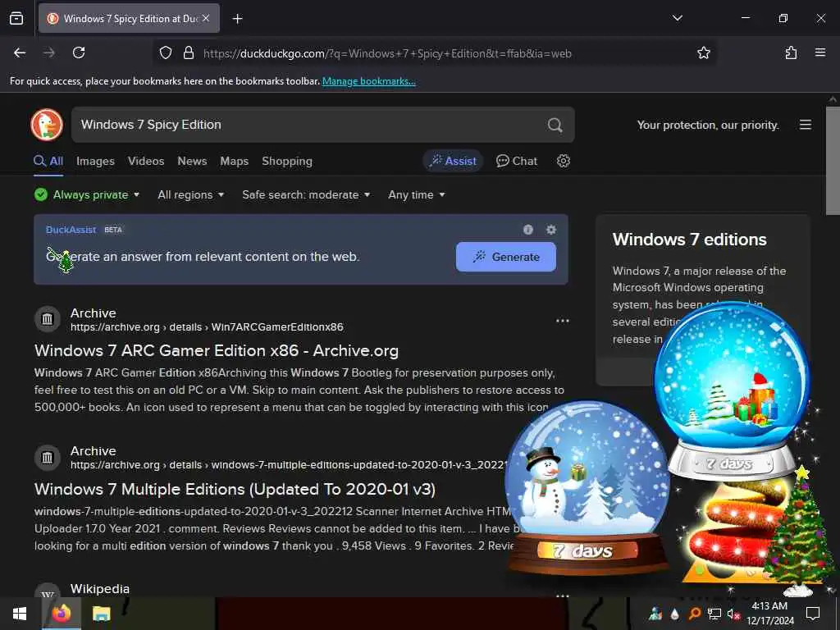Click the site security padlock icon
840x630 pixels.
(x=188, y=53)
